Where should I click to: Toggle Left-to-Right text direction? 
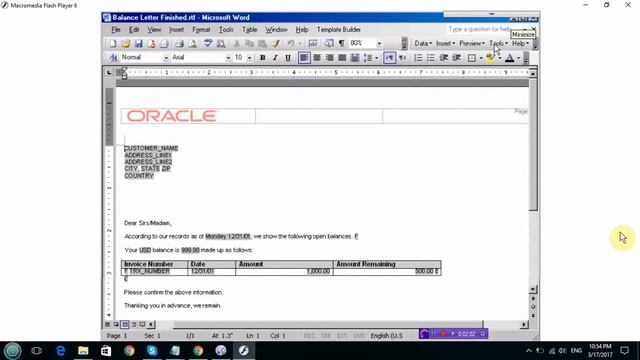(390, 58)
